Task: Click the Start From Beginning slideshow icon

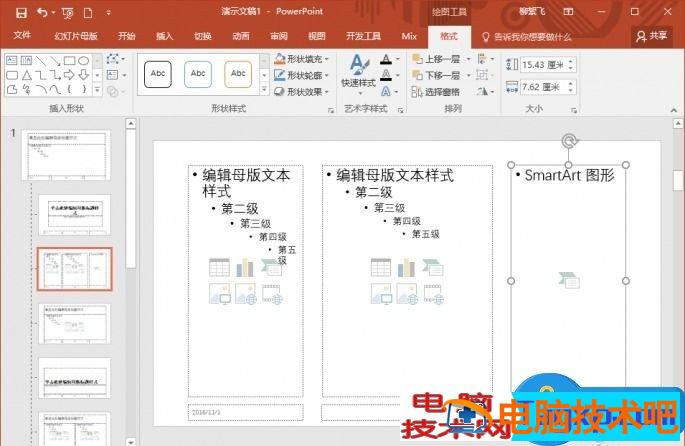Action: pyautogui.click(x=68, y=13)
